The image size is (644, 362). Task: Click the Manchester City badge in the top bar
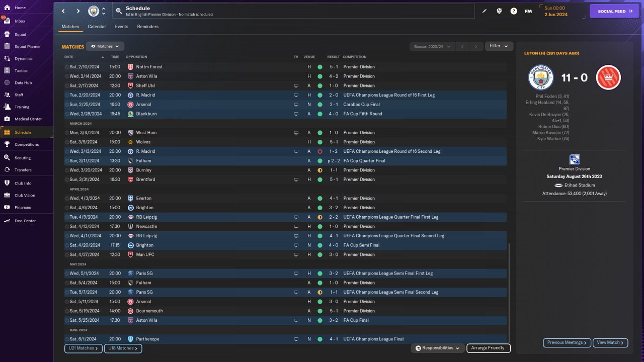(94, 11)
